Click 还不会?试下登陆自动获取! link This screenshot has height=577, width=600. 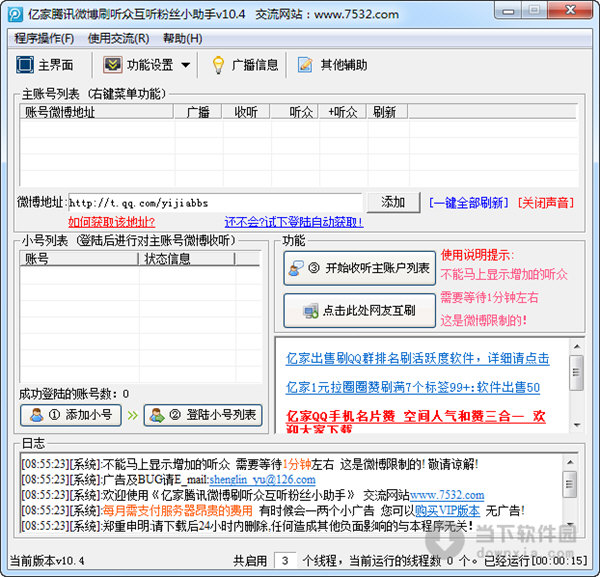(x=294, y=222)
